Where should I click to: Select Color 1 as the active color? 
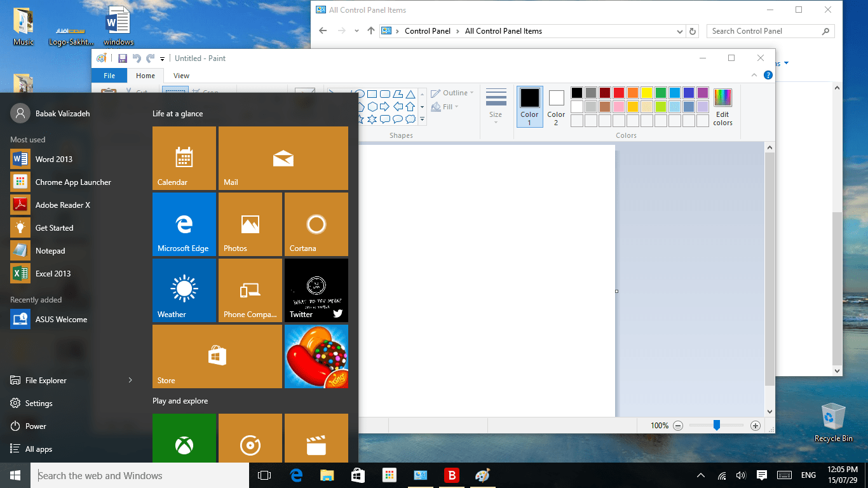529,107
